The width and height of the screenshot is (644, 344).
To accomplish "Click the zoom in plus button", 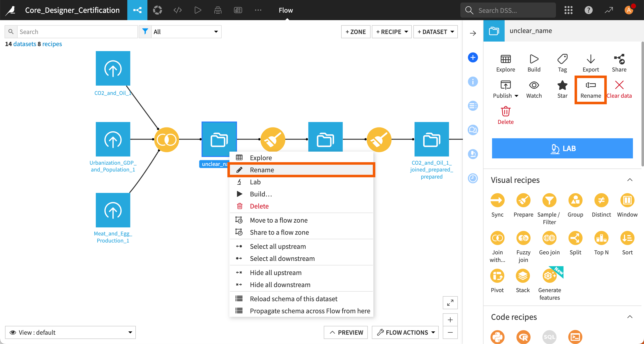I will point(450,320).
